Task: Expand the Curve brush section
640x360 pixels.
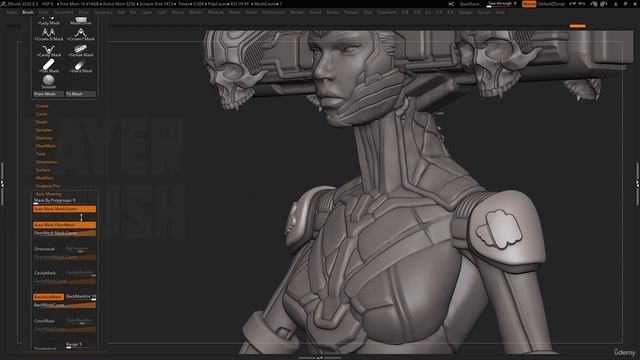Action: [x=41, y=114]
